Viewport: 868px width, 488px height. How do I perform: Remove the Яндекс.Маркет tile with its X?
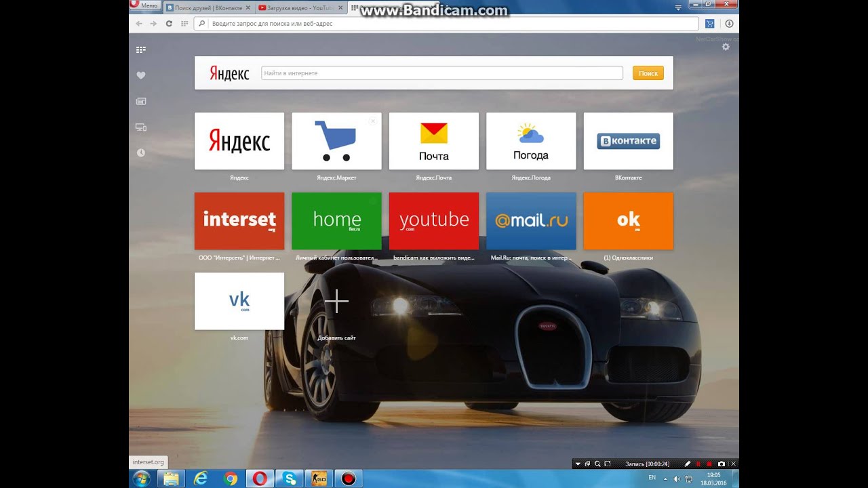(x=372, y=121)
